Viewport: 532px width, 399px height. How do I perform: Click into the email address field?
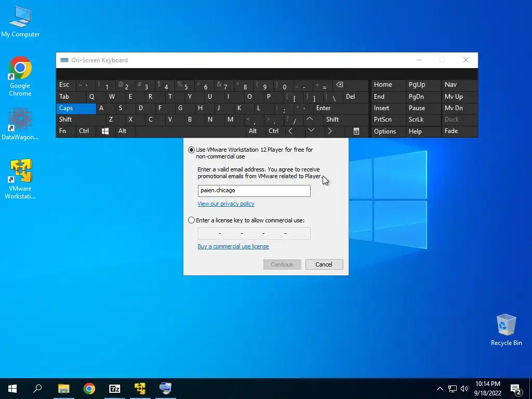pos(254,191)
